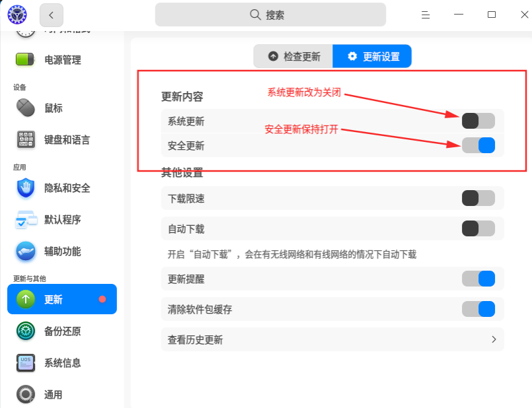Click the 设备 sidebar group label

pos(20,87)
